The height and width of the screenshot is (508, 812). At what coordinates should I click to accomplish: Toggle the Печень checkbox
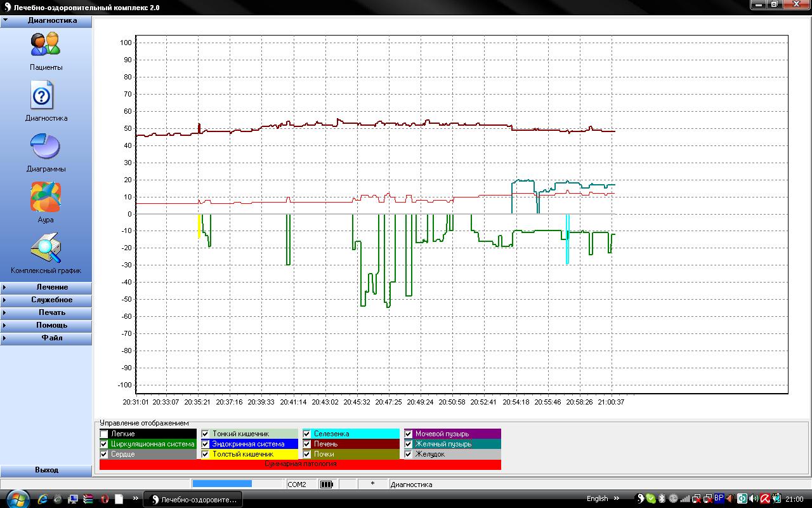pyautogui.click(x=307, y=444)
